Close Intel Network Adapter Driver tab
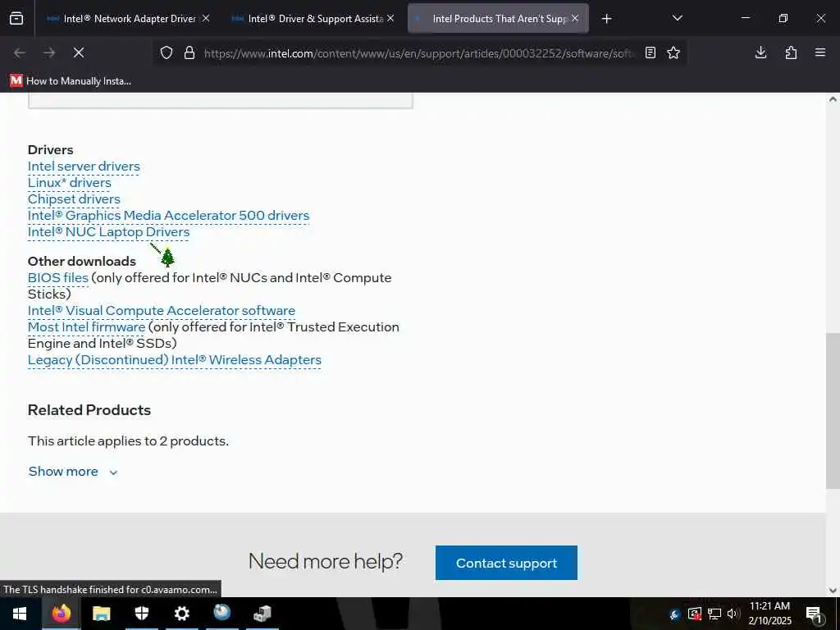Viewport: 840px width, 630px height. [x=206, y=18]
